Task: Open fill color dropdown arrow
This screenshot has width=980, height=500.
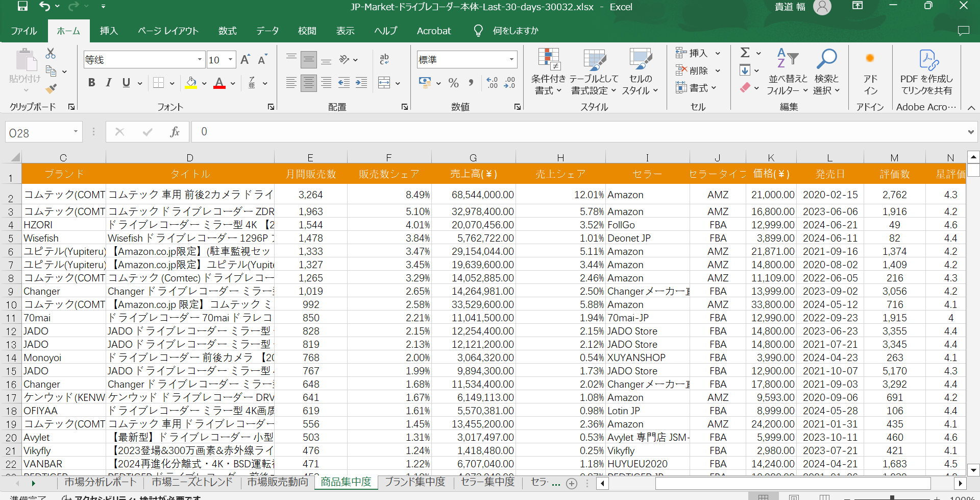Action: pyautogui.click(x=204, y=83)
